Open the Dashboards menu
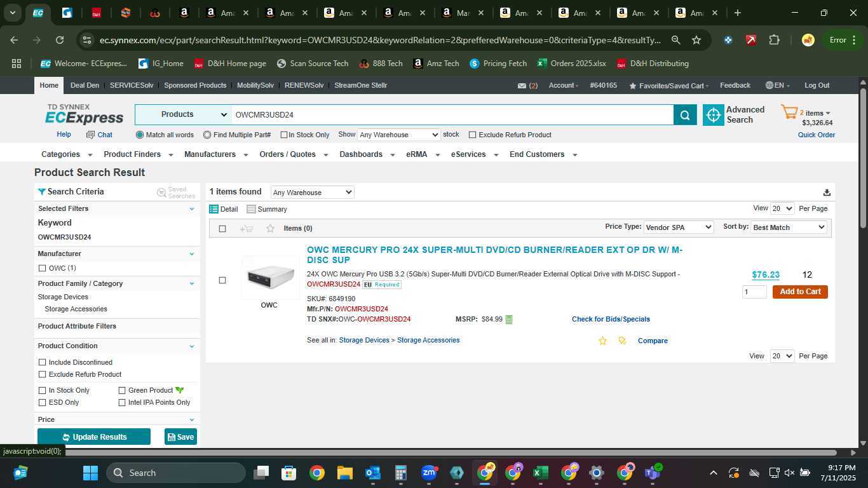The height and width of the screenshot is (488, 868). (367, 154)
